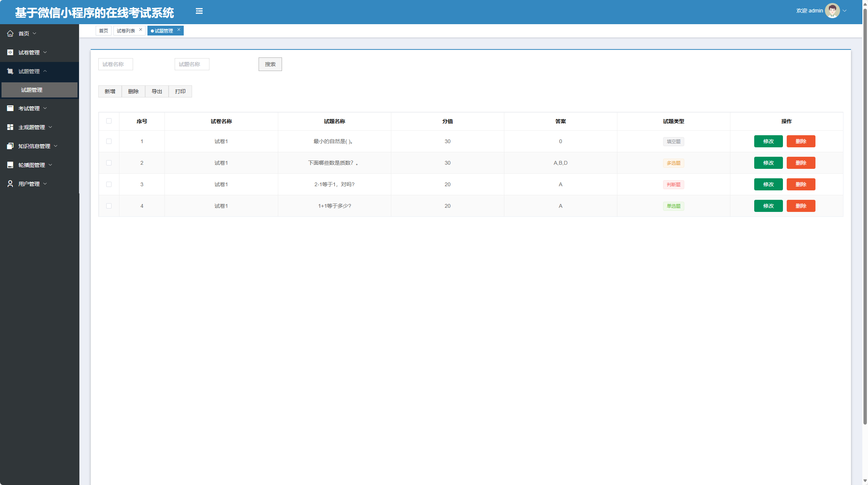The width and height of the screenshot is (868, 485).
Task: Expand the 用户管理 menu chevron
Action: [x=45, y=184]
